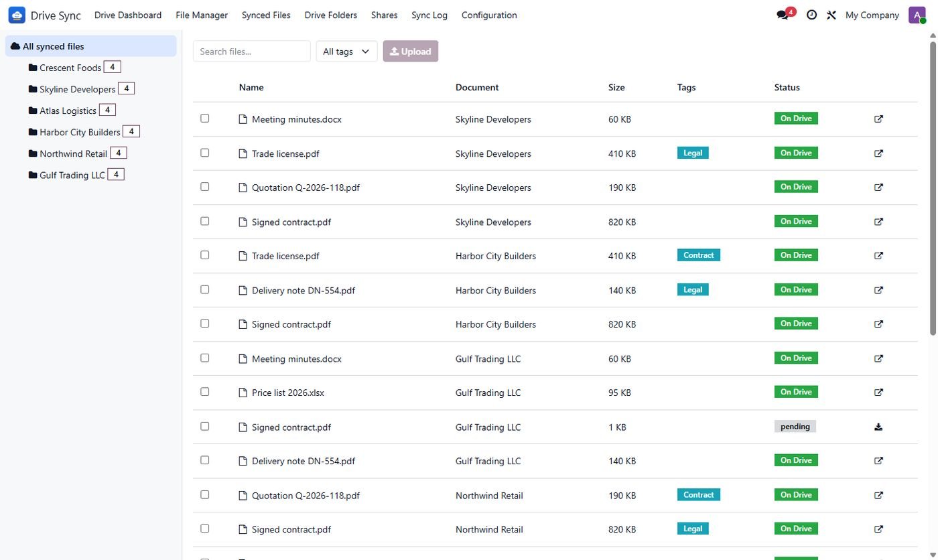The width and height of the screenshot is (938, 560).
Task: Open Gulf Trading Delivery note DN-554.pdf link icon
Action: [878, 461]
